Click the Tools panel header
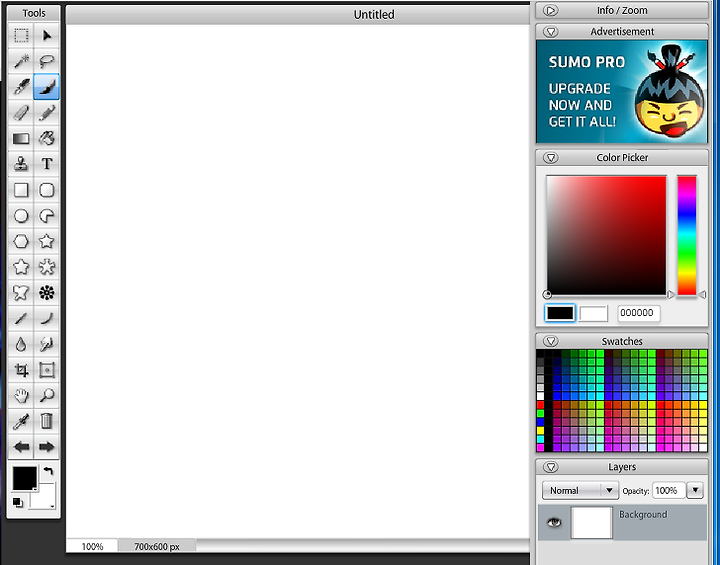 34,13
